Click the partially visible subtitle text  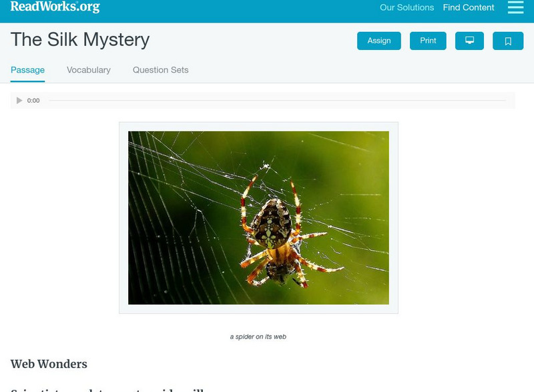107,390
